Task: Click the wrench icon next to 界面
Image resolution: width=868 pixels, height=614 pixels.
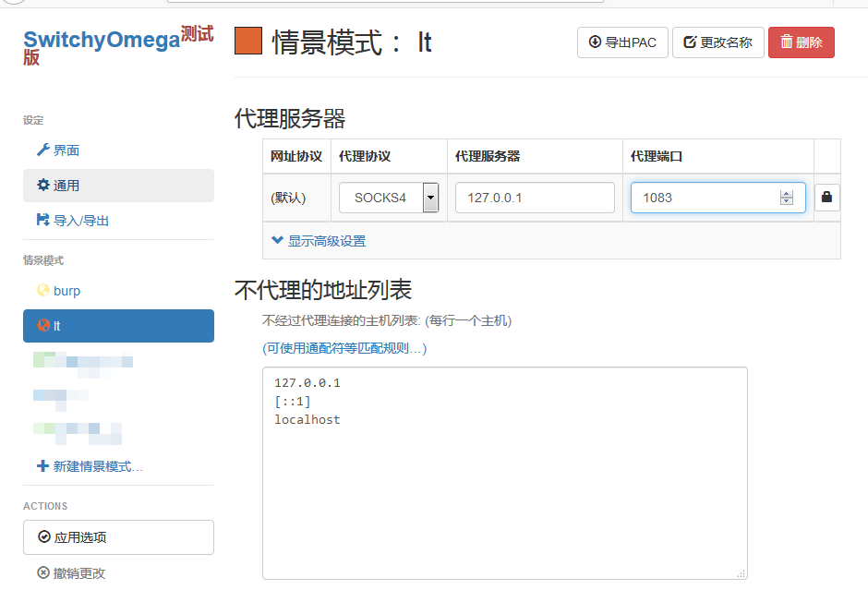Action: coord(42,150)
